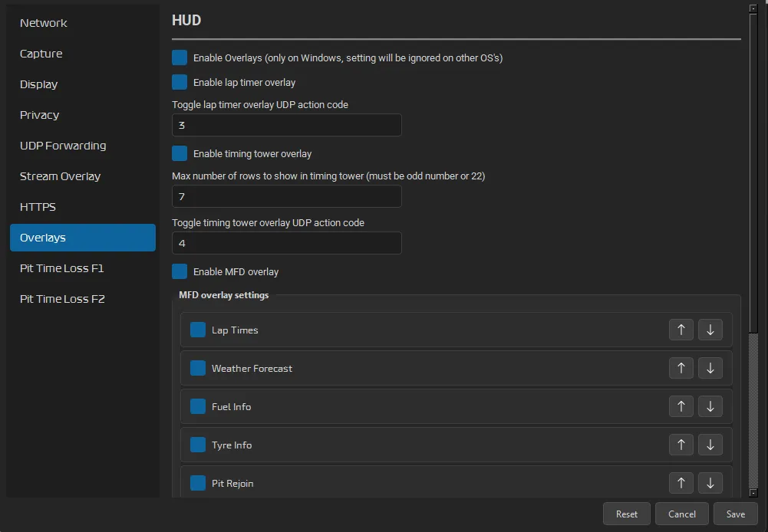The image size is (768, 532).
Task: Shift Tyre Info up one position
Action: click(x=681, y=445)
